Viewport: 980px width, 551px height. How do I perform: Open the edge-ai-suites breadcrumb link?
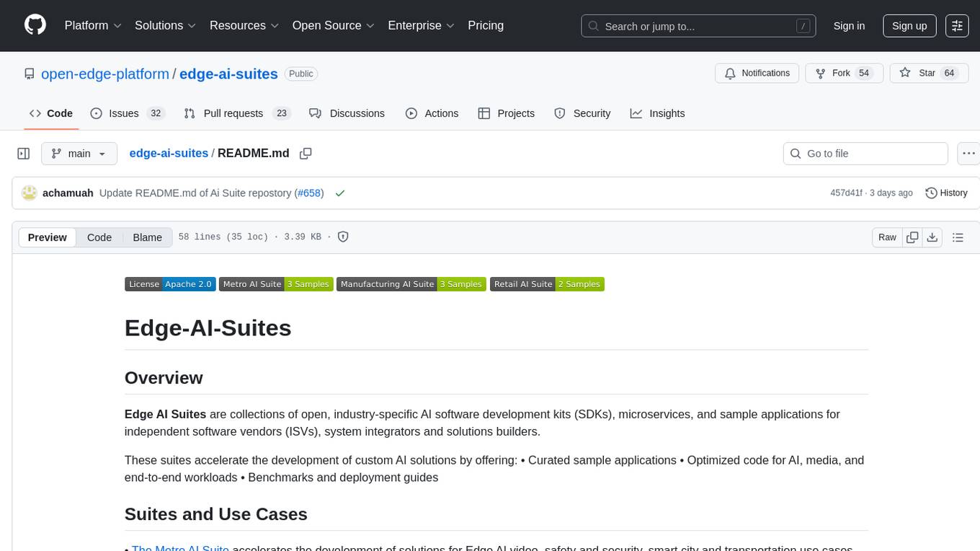click(x=169, y=154)
